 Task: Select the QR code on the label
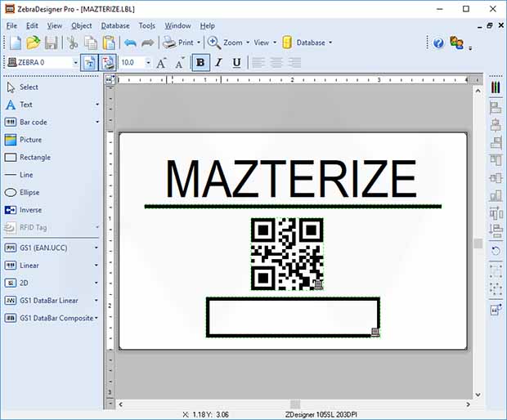point(287,254)
